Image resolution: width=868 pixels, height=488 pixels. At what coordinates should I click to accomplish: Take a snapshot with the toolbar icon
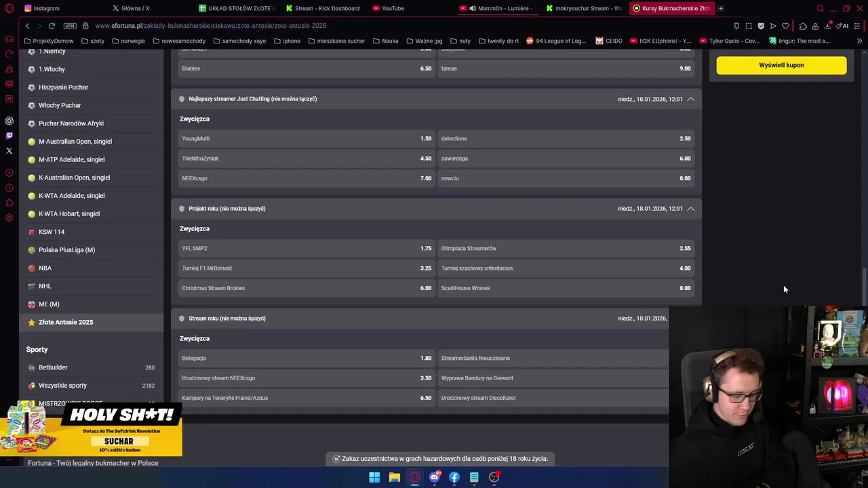pyautogui.click(x=749, y=26)
